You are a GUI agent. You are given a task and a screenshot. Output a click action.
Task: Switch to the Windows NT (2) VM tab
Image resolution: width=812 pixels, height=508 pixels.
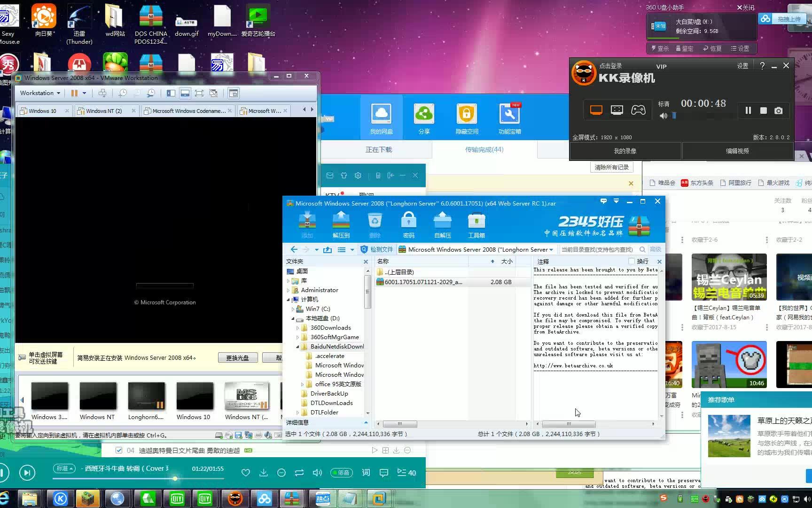[x=104, y=111]
